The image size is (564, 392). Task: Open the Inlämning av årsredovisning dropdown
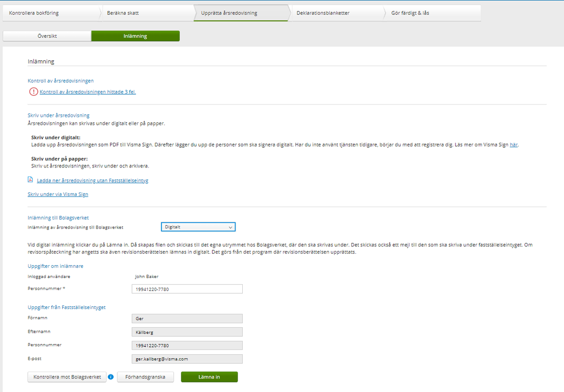pos(197,227)
